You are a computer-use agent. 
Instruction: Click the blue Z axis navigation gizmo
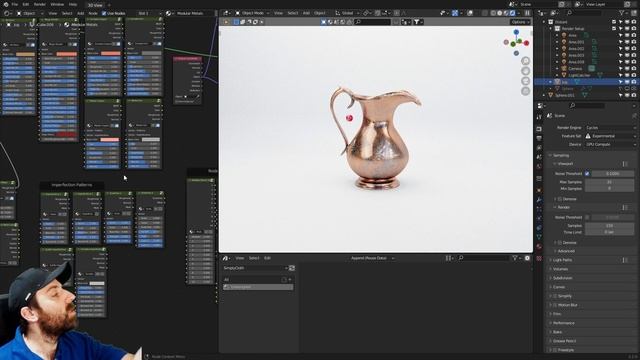pyautogui.click(x=516, y=32)
